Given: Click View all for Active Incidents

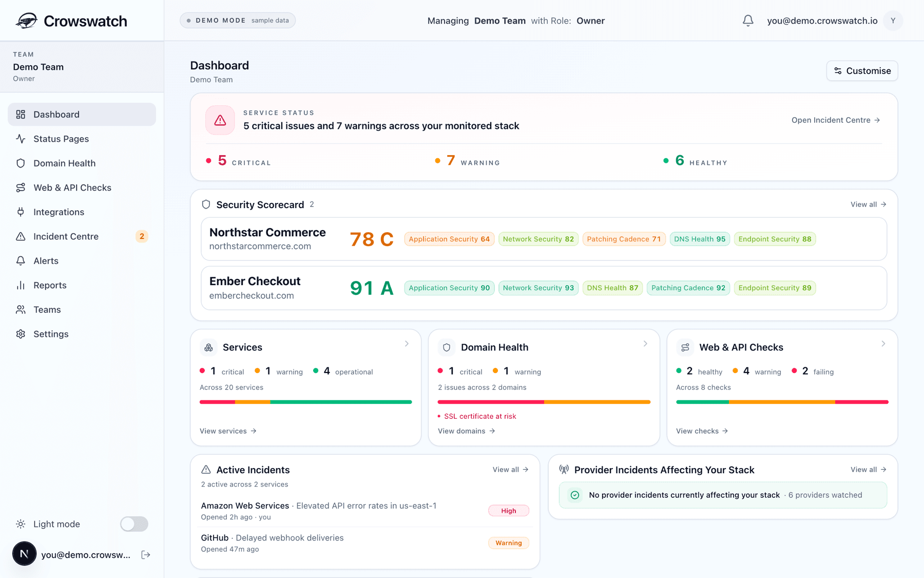Looking at the screenshot, I should pos(510,470).
